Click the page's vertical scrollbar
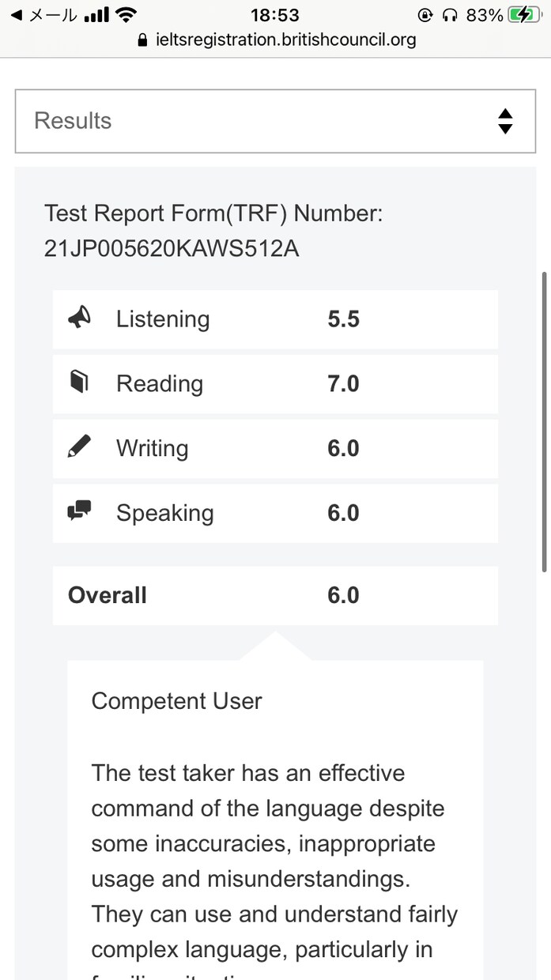This screenshot has height=980, width=551. [543, 422]
